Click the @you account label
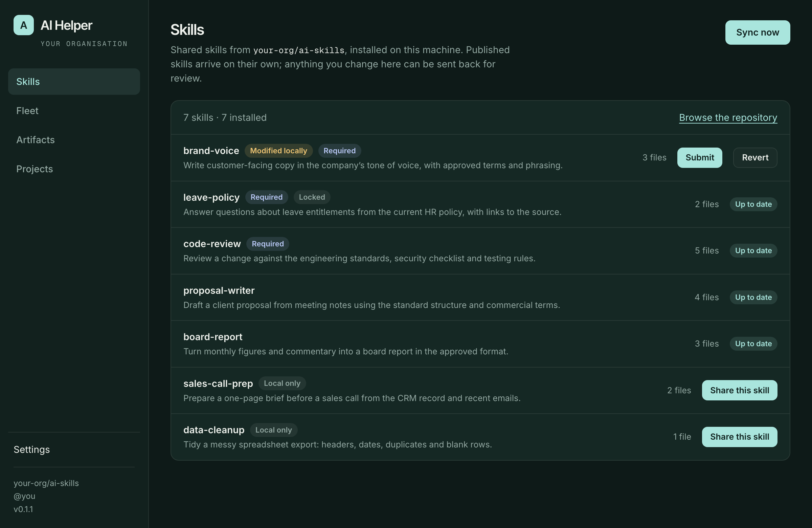 25,496
